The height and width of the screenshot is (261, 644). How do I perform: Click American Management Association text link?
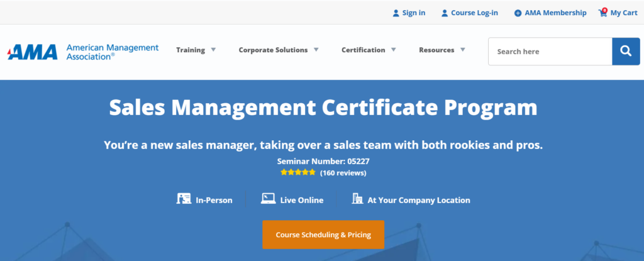[113, 52]
